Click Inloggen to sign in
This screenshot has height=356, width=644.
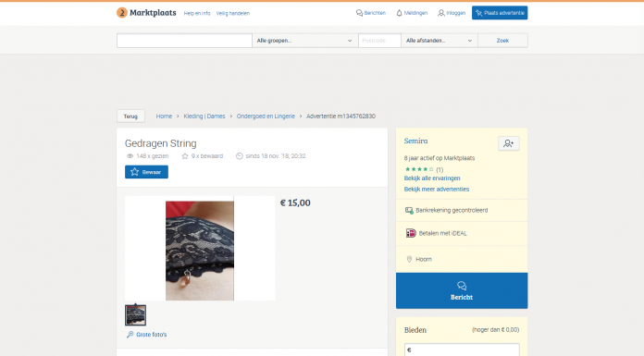pos(452,13)
